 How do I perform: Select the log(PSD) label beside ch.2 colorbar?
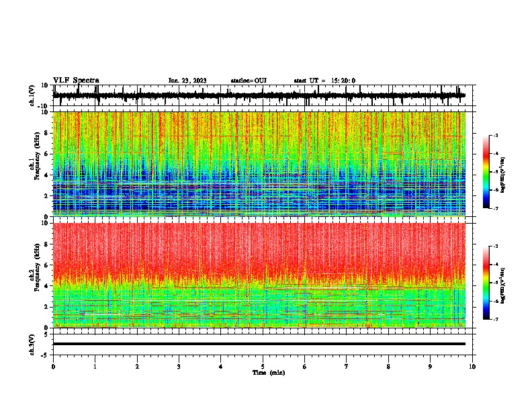pyautogui.click(x=502, y=285)
